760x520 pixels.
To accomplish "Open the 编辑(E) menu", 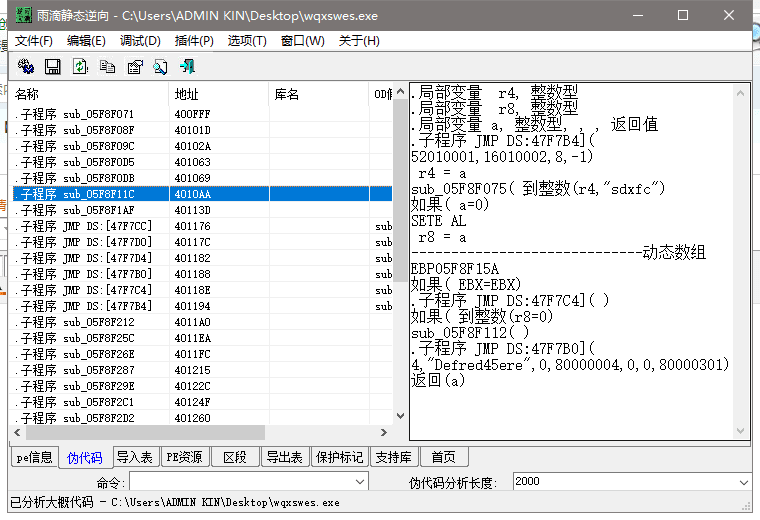I will (86, 41).
